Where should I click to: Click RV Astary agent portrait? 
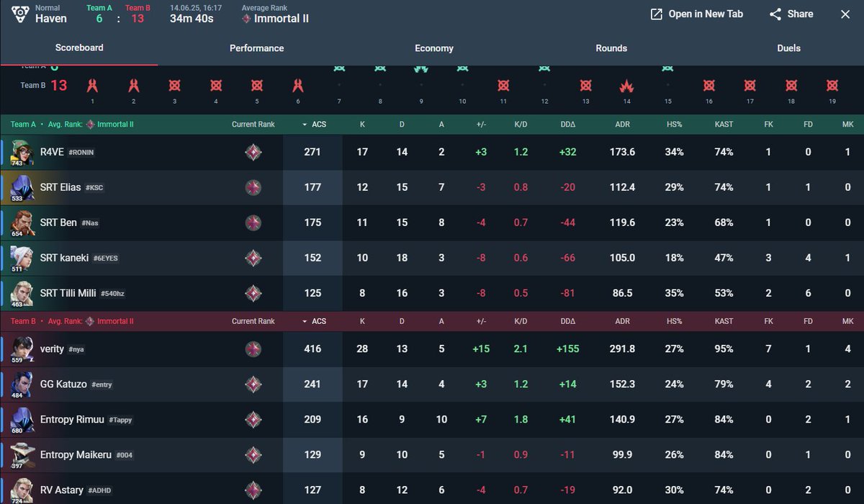point(22,490)
